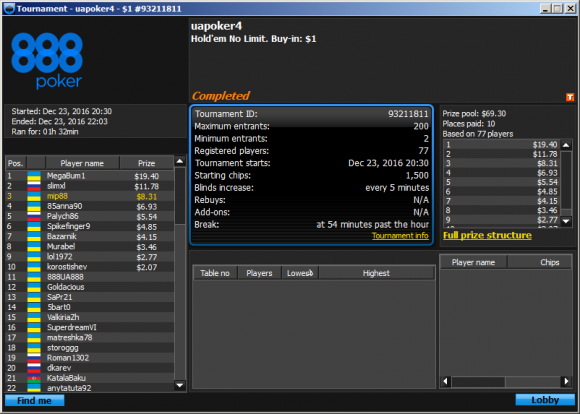This screenshot has width=580, height=414.
Task: Select player SuperdreamVI
Action: coord(90,327)
